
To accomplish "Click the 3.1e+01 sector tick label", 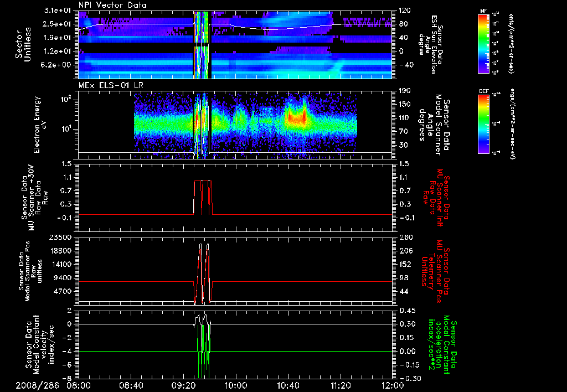I will pyautogui.click(x=58, y=11).
